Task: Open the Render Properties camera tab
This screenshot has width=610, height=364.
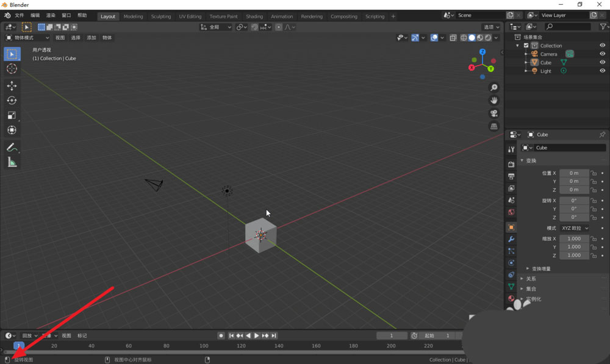Action: pyautogui.click(x=511, y=163)
